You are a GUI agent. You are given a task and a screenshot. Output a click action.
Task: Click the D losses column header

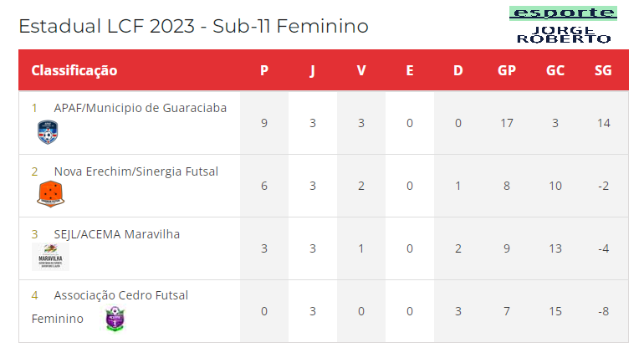(x=458, y=70)
